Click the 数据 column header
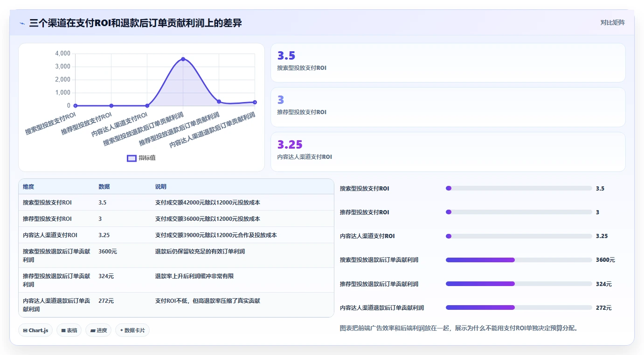Screen dimensions: 644x355 104,187
